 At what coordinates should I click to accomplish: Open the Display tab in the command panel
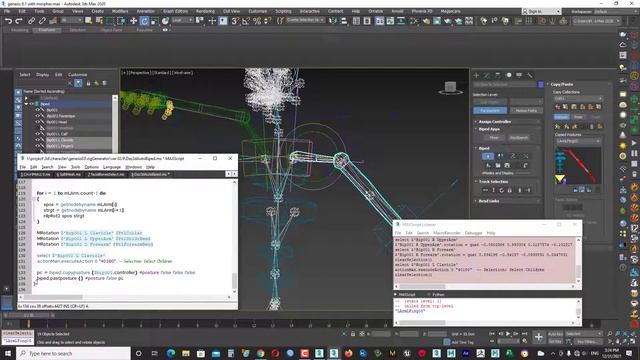pos(519,75)
